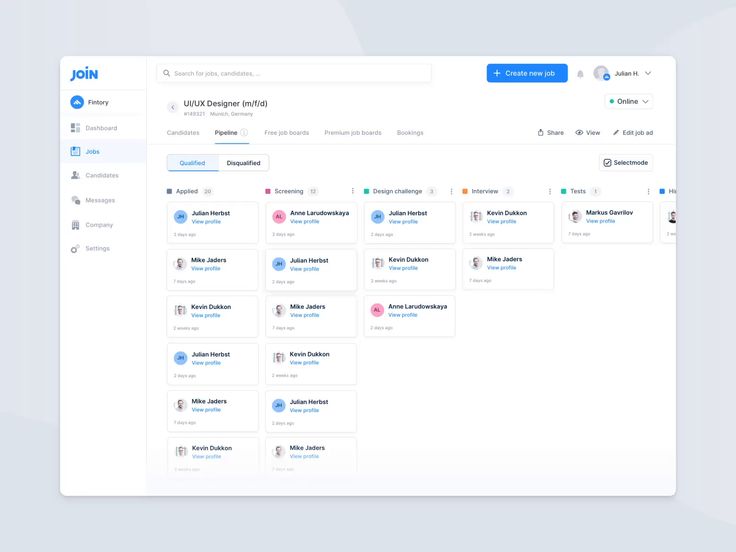Click the Applied candidate count badge
736x552 pixels.
pyautogui.click(x=207, y=191)
